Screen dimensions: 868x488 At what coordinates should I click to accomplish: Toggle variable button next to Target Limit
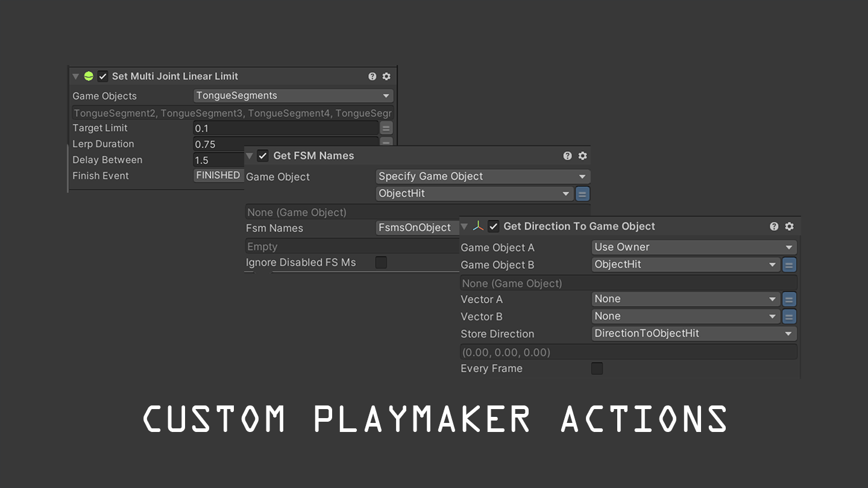pos(386,128)
